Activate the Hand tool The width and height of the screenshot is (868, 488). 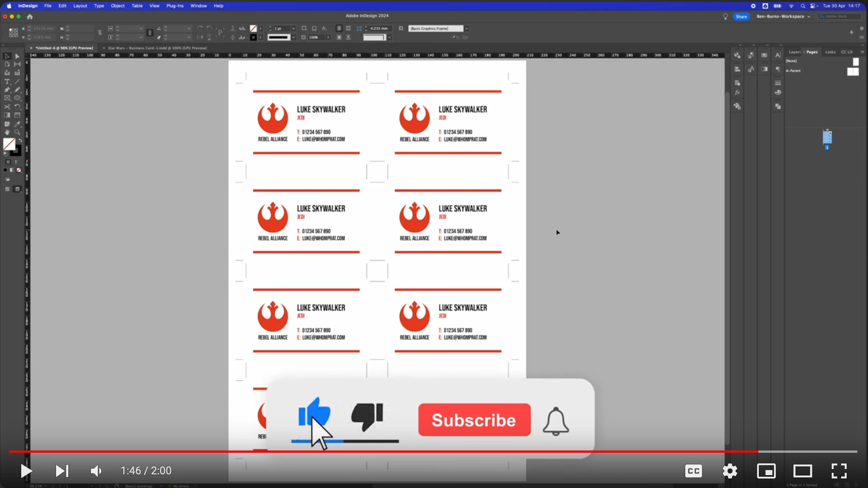(x=7, y=132)
